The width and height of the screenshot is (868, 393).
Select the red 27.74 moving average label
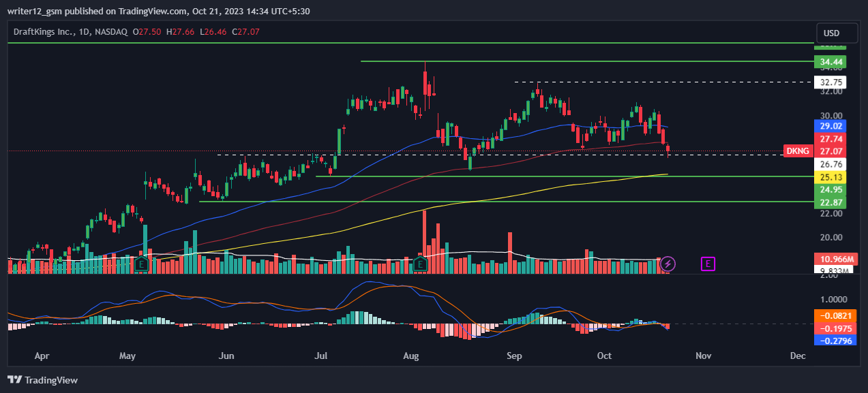[830, 138]
